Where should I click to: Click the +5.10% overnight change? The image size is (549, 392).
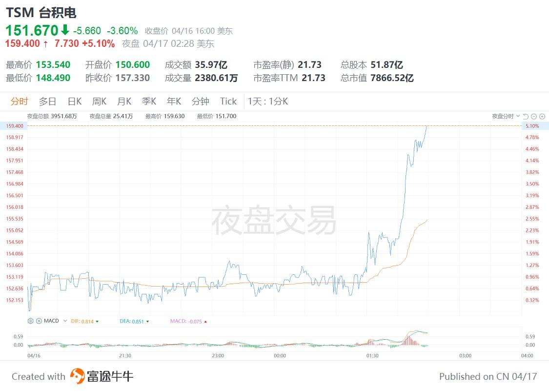[x=99, y=43]
